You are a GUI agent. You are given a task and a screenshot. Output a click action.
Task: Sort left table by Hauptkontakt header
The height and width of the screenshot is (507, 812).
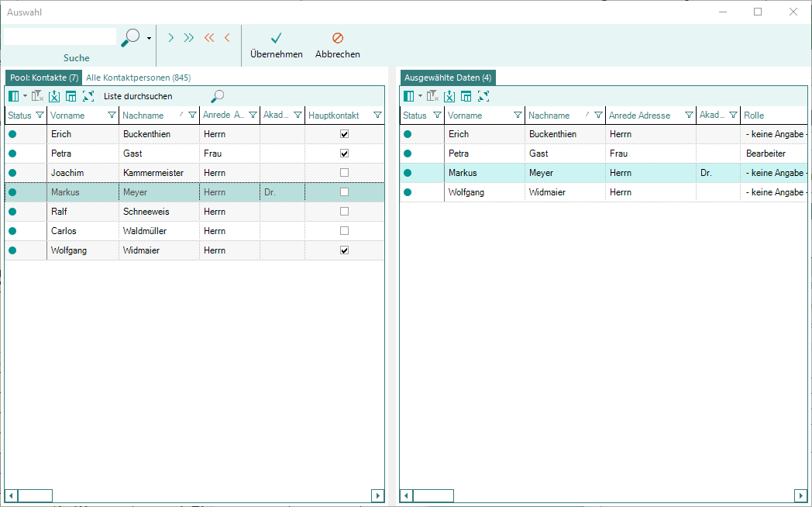333,116
